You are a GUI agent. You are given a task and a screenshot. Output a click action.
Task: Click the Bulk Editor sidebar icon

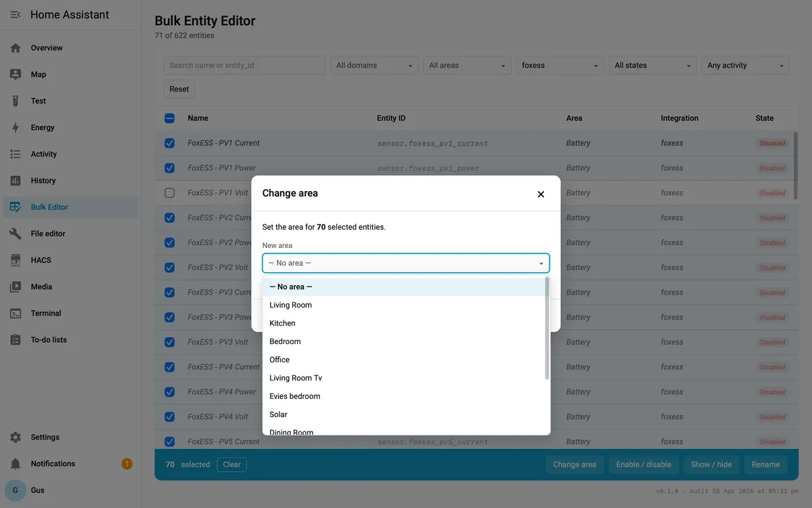(16, 207)
